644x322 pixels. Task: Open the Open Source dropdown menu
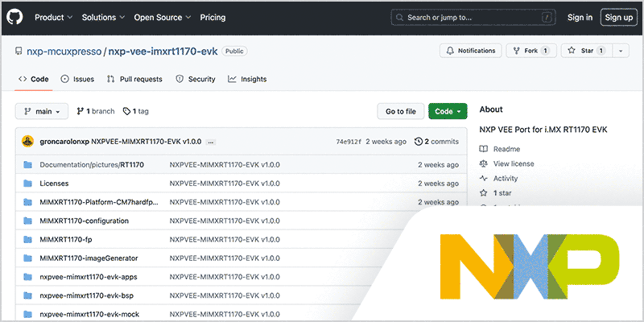(x=163, y=17)
